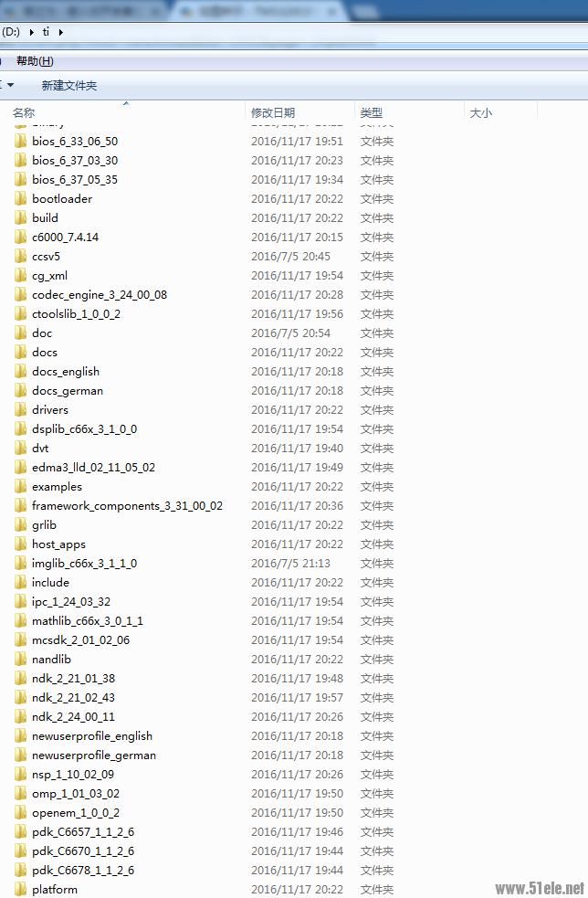Click the nandlib folder icon

[21, 660]
